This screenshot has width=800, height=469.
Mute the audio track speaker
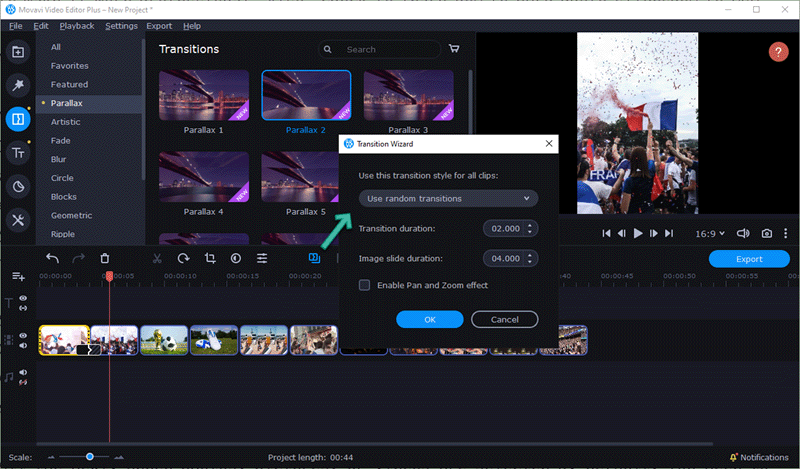(x=23, y=373)
